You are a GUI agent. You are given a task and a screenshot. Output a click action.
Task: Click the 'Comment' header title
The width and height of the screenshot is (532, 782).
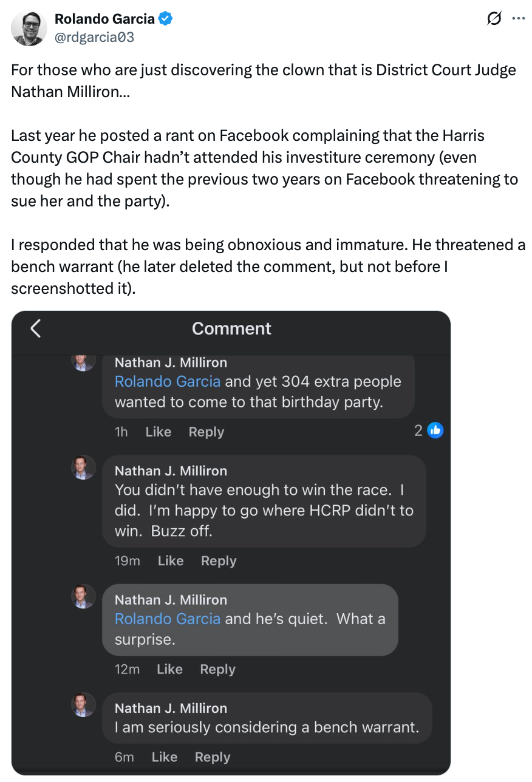click(x=231, y=328)
